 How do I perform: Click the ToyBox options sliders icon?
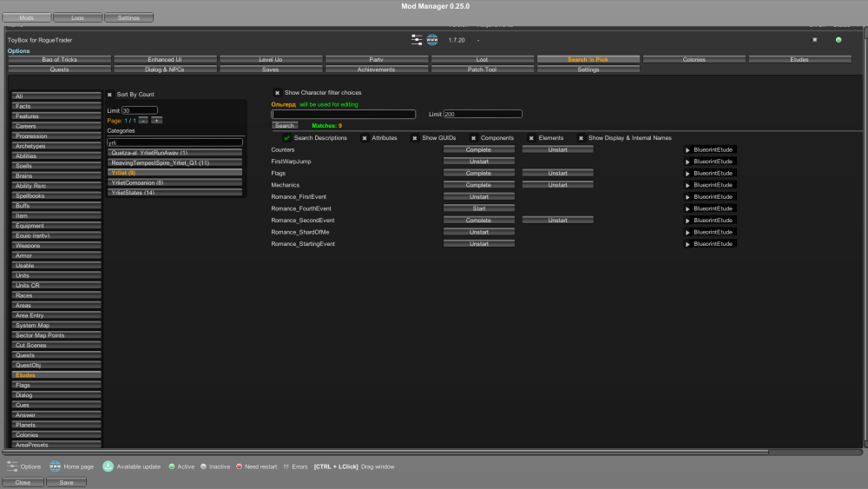(417, 40)
